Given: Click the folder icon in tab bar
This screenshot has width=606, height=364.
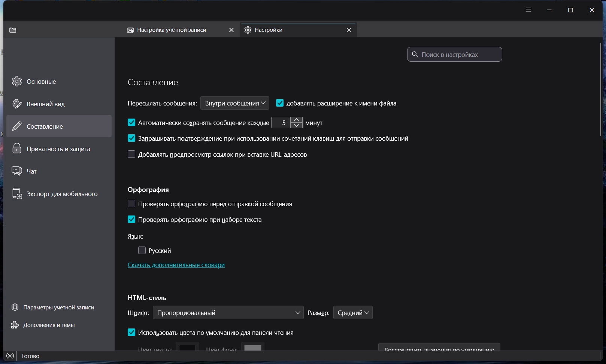Looking at the screenshot, I should (x=13, y=30).
